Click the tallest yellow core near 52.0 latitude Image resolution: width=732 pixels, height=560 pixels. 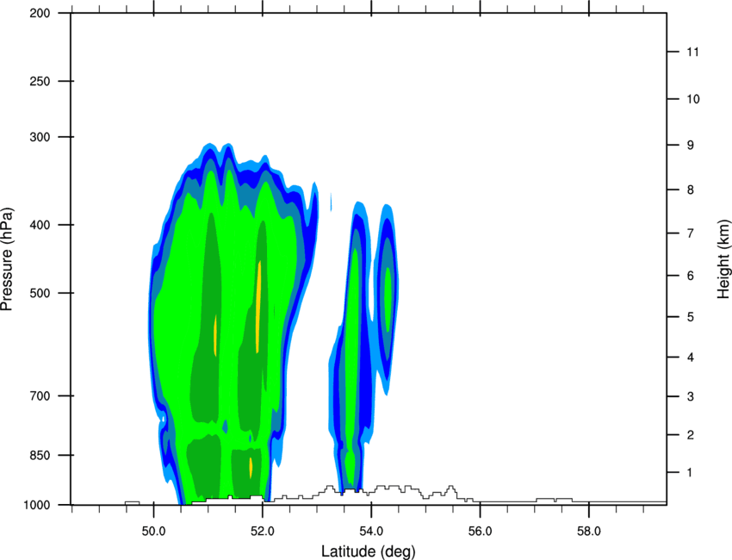click(258, 307)
